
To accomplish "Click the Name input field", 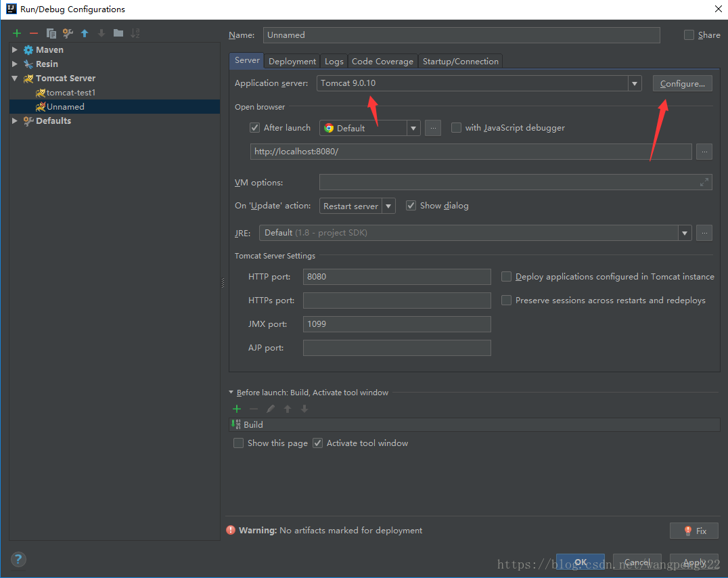I will 461,35.
